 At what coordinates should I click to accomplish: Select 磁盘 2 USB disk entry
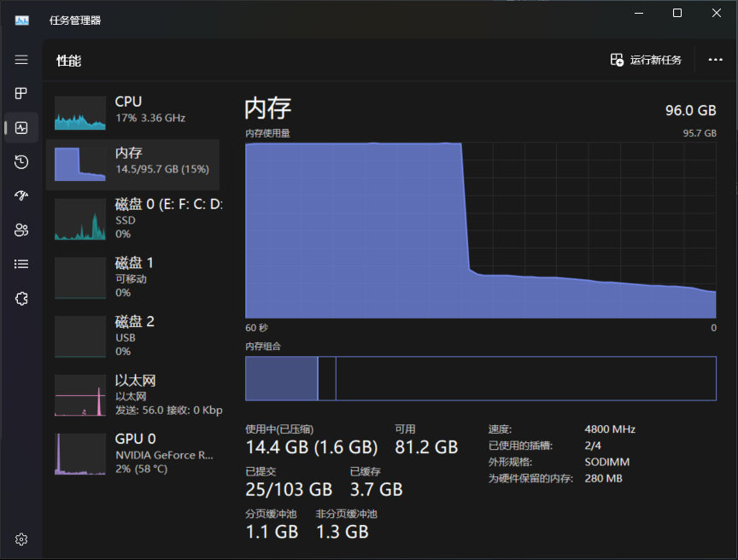click(x=132, y=336)
